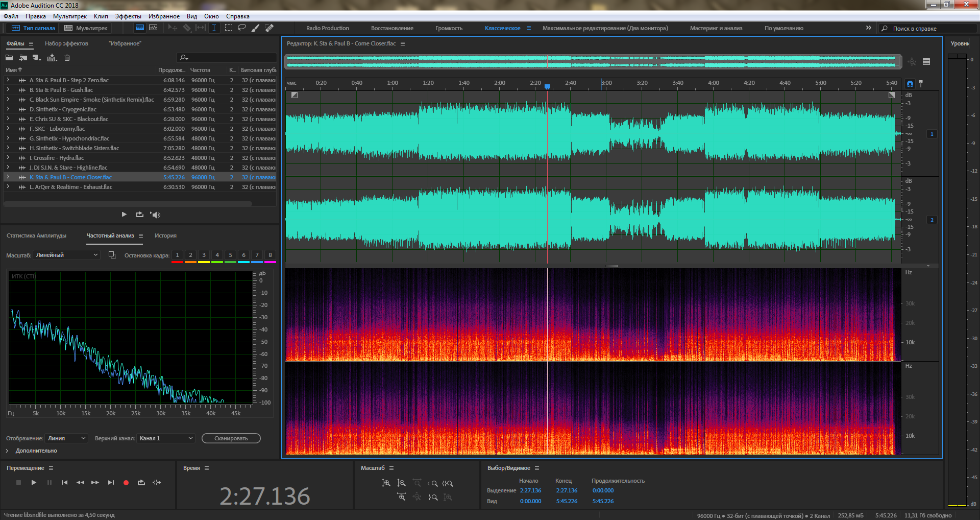
Task: Click the Сканировать button
Action: click(x=231, y=438)
